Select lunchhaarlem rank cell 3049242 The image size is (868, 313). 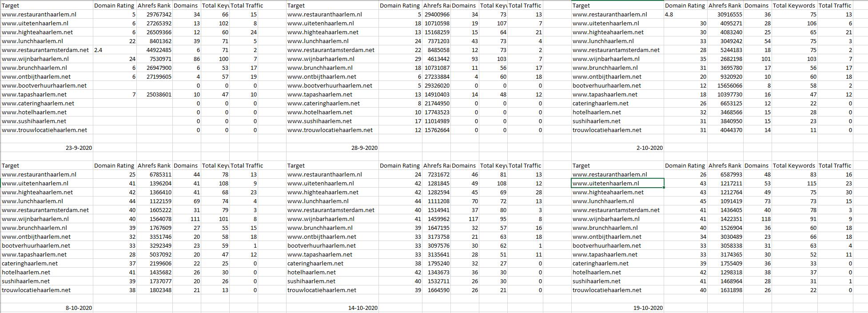[725, 41]
